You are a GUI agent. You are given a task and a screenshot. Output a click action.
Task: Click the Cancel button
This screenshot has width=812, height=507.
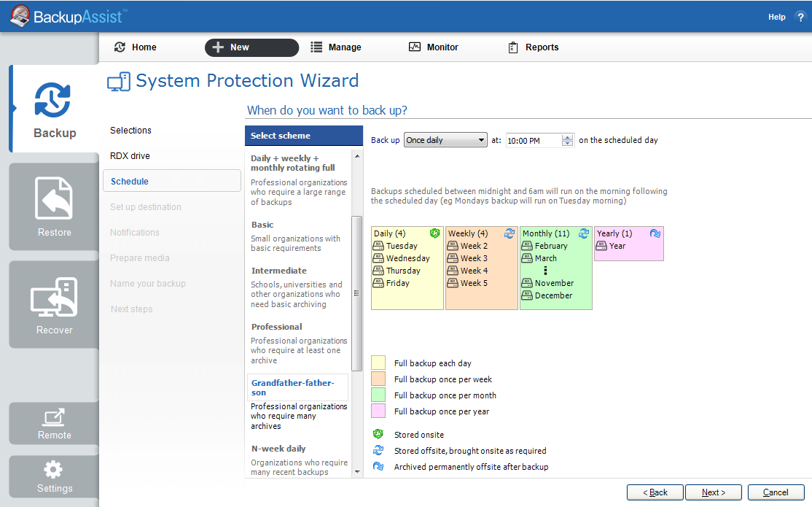click(776, 492)
